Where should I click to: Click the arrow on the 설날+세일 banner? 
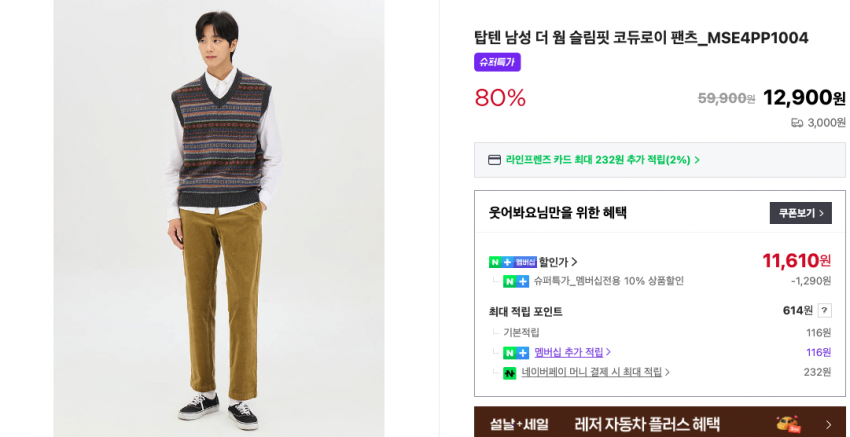point(828,424)
